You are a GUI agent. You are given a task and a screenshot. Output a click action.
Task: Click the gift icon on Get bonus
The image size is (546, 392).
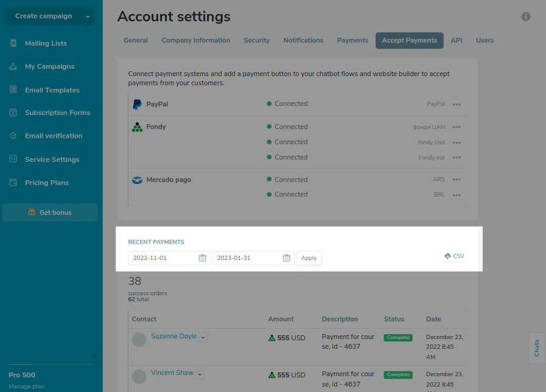coord(32,212)
